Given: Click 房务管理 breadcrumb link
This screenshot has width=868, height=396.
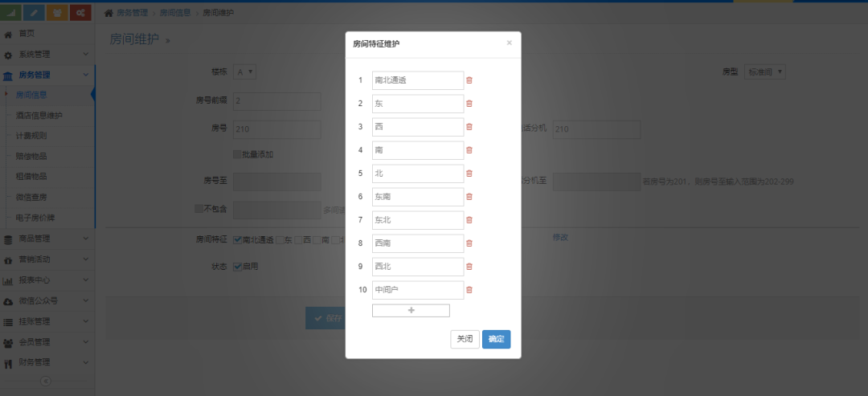Looking at the screenshot, I should (133, 13).
